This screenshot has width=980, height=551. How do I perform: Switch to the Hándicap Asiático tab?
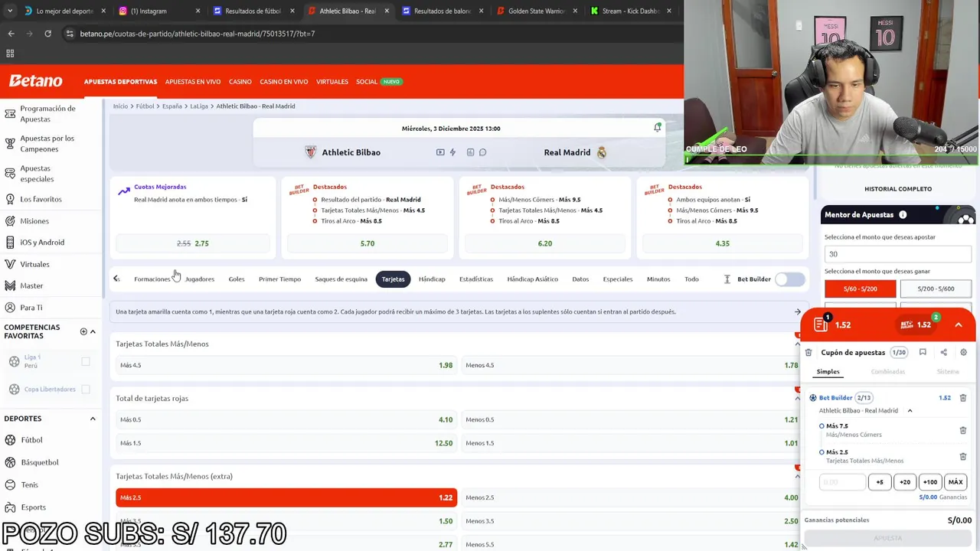[x=532, y=279]
